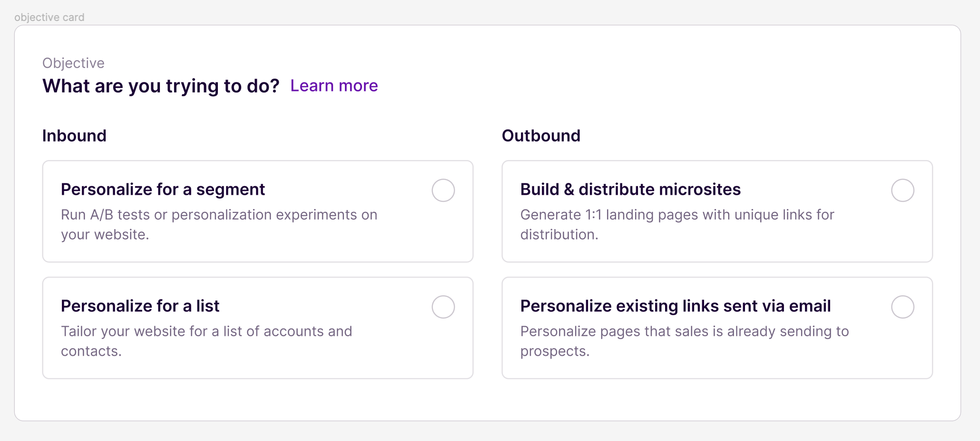Image resolution: width=980 pixels, height=441 pixels.
Task: Click the Personalize for a segment title
Action: coord(163,190)
